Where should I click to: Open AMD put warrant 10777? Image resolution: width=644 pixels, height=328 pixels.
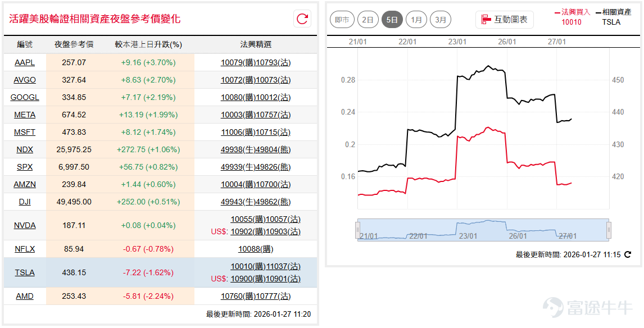click(x=273, y=297)
